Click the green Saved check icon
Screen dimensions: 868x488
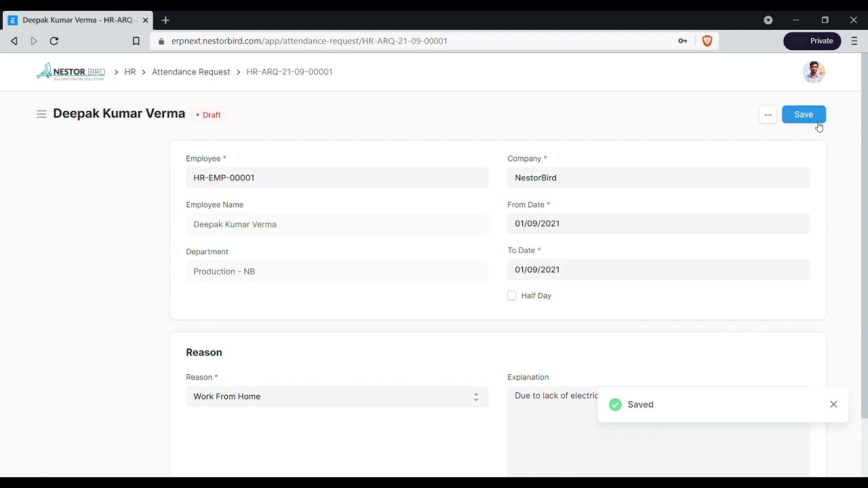tap(615, 405)
